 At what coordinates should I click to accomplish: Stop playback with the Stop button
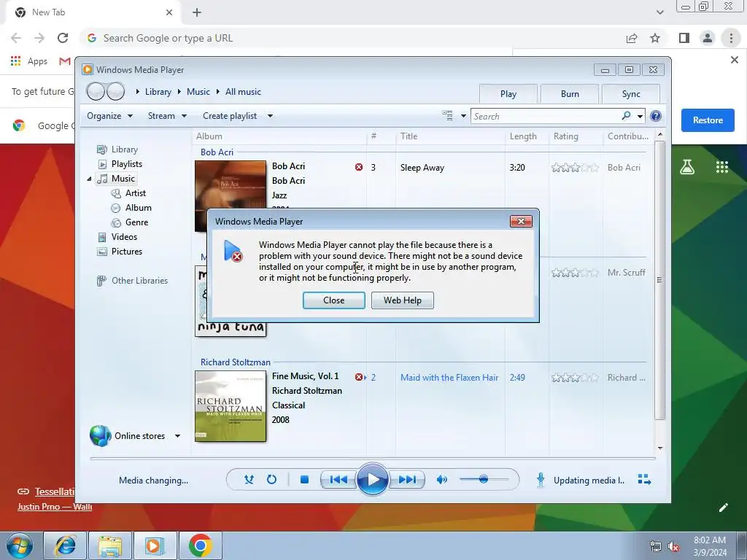304,480
